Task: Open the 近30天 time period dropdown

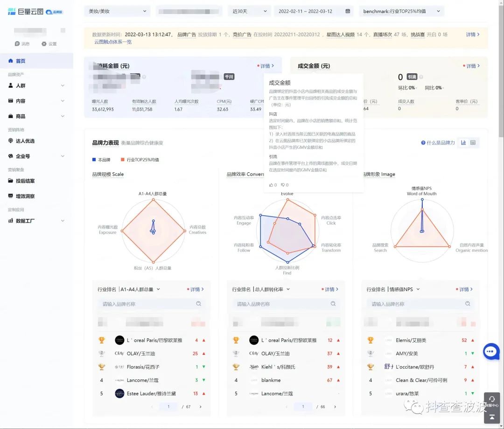Action: [x=250, y=11]
